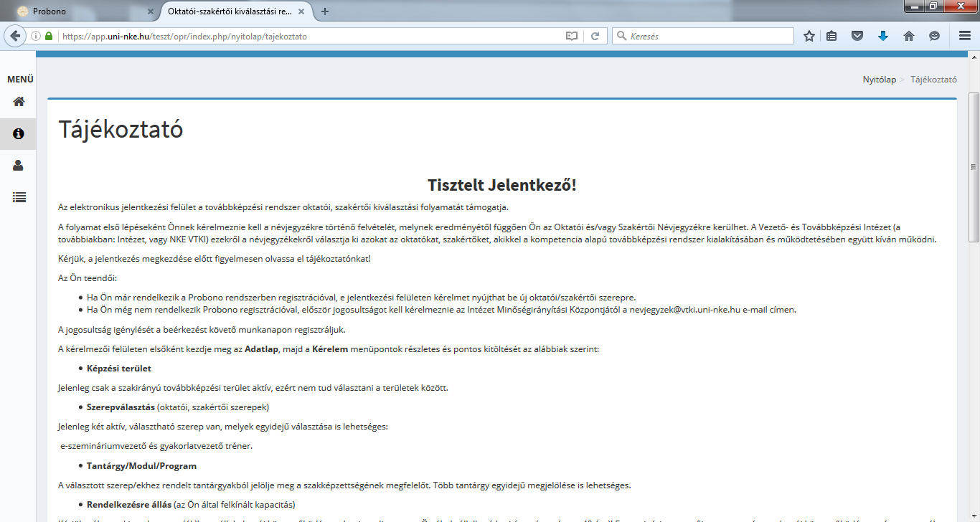
Task: Open the user profile icon in side menu
Action: tap(19, 165)
